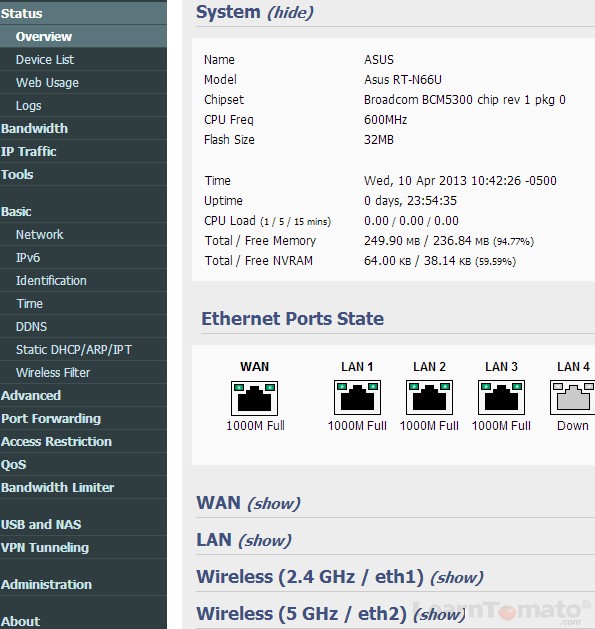
Task: Click the LAN 4 down port icon
Action: pyautogui.click(x=573, y=398)
